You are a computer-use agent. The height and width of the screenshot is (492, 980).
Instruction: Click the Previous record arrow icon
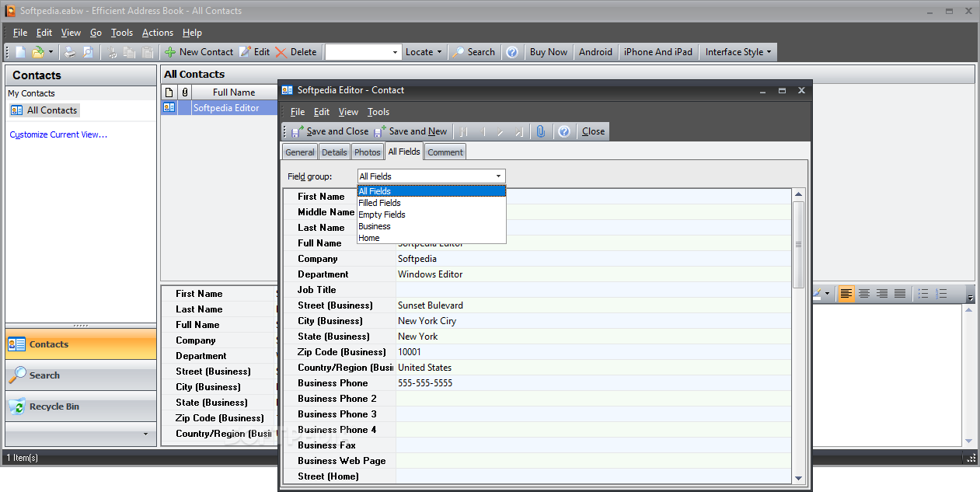(x=482, y=131)
